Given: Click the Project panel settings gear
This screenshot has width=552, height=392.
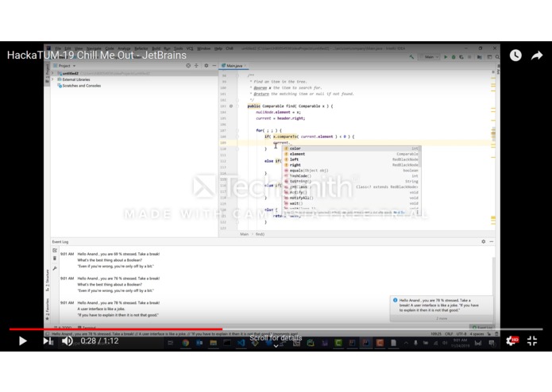Looking at the screenshot, I should tap(207, 66).
